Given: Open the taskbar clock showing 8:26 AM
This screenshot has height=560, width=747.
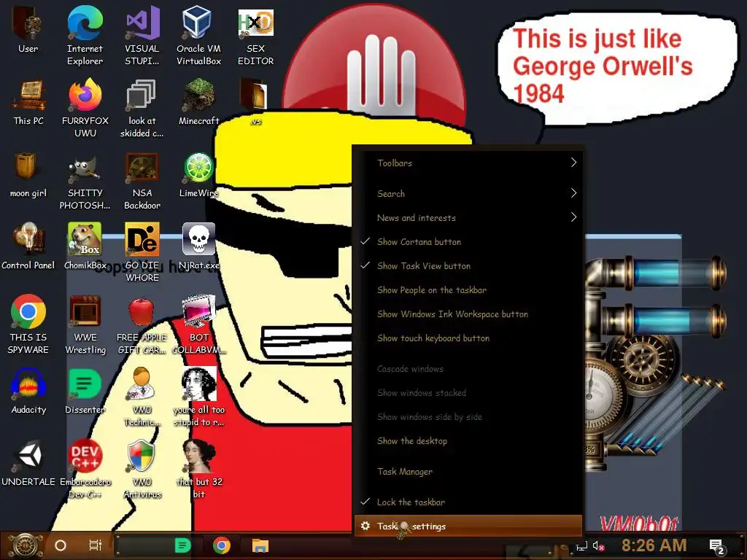Looking at the screenshot, I should [x=654, y=545].
